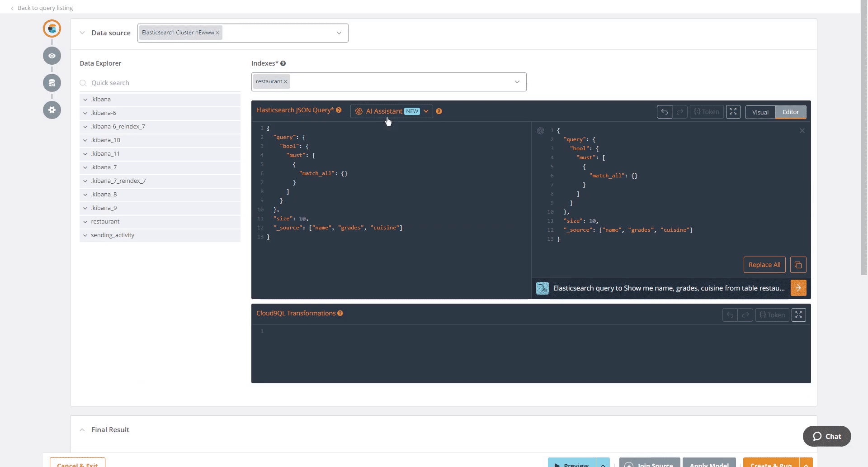This screenshot has height=467, width=868.
Task: Select the Editor mode toggle
Action: tap(791, 112)
